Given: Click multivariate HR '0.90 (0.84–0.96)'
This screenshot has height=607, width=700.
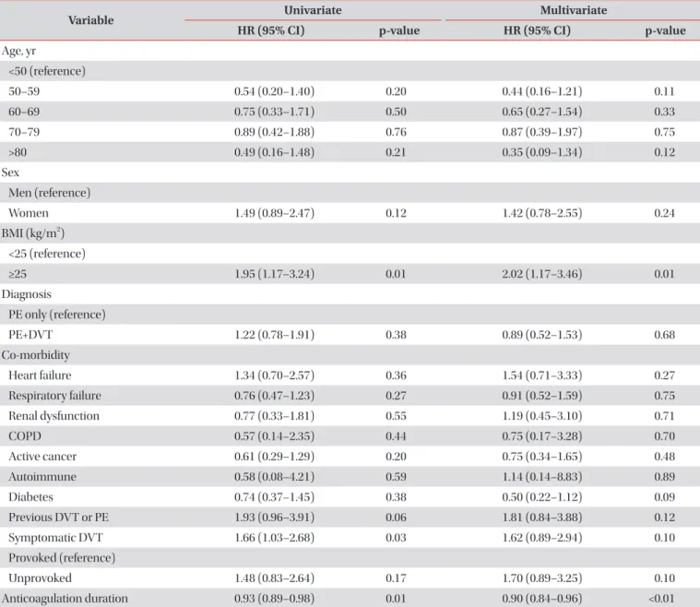Looking at the screenshot, I should coord(542,599).
